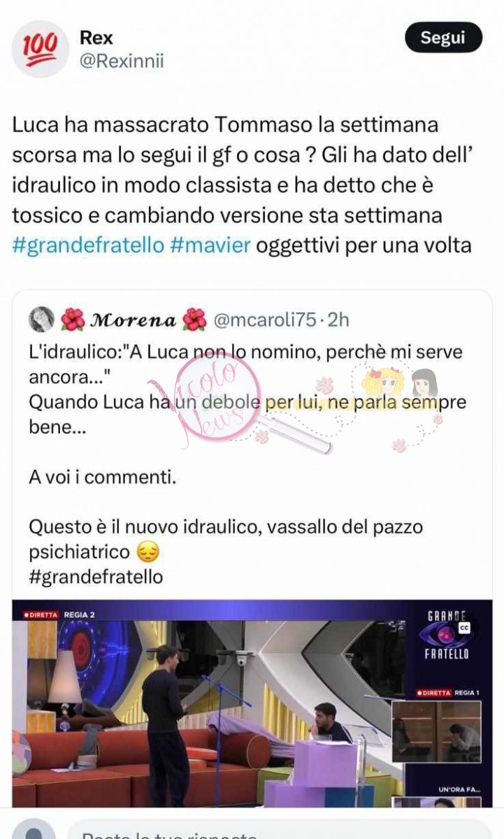504x839 pixels.
Task: Open the #grandefratello hashtag in quoted tweet
Action: [x=96, y=577]
